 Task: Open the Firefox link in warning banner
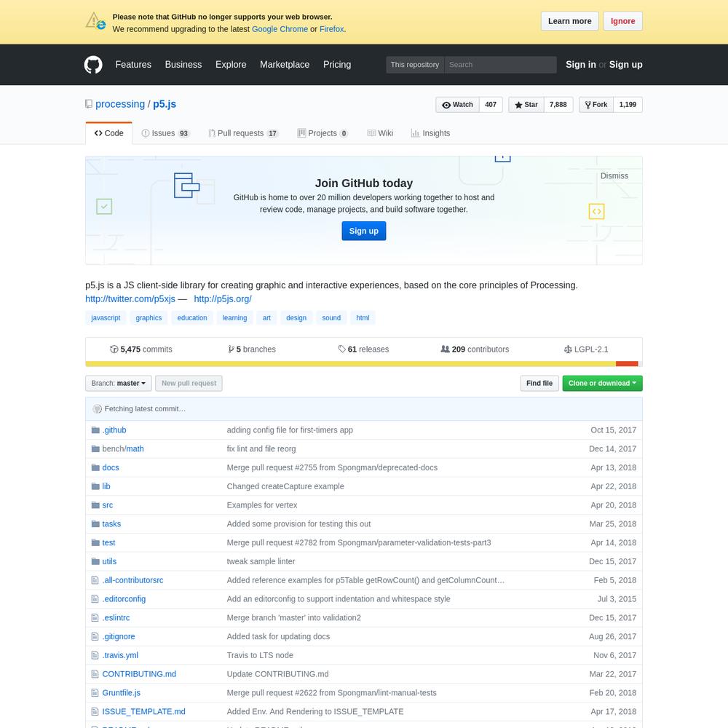point(331,29)
